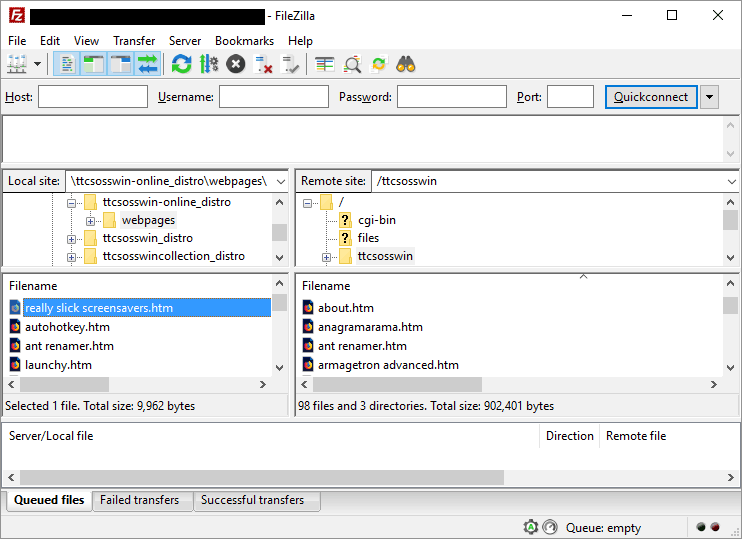Click the disconnect from server icon
The height and width of the screenshot is (539, 742).
click(x=264, y=65)
